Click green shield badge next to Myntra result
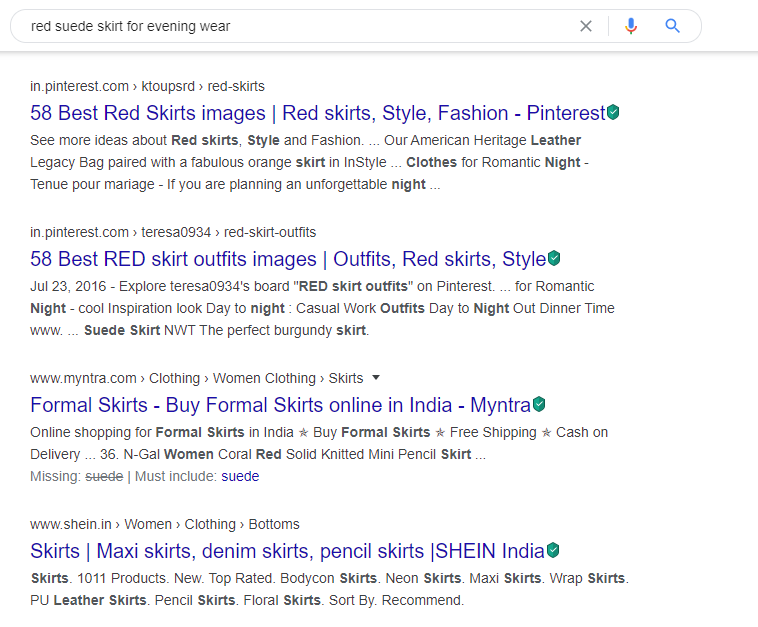 pos(539,405)
